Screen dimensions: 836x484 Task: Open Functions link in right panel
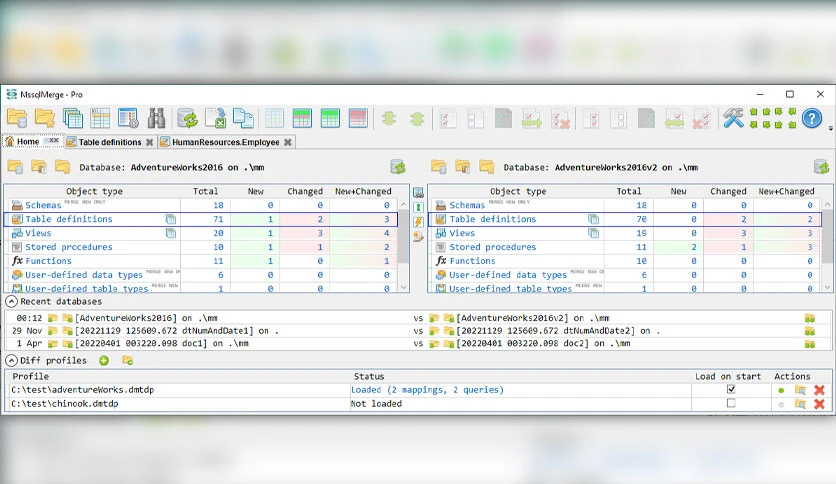(472, 261)
